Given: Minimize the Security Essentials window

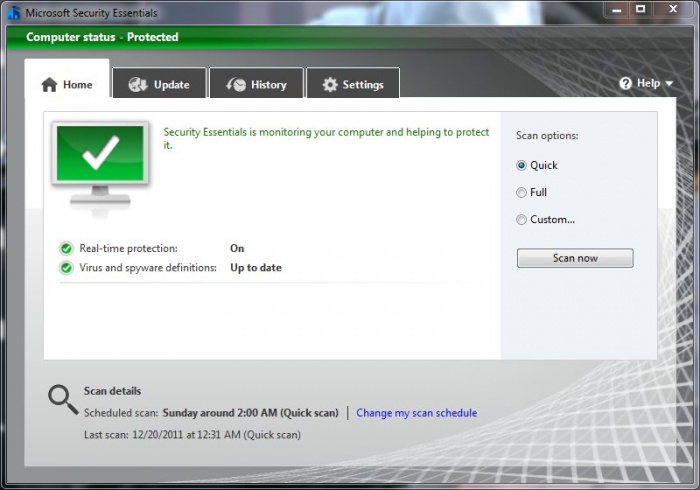Looking at the screenshot, I should [617, 9].
